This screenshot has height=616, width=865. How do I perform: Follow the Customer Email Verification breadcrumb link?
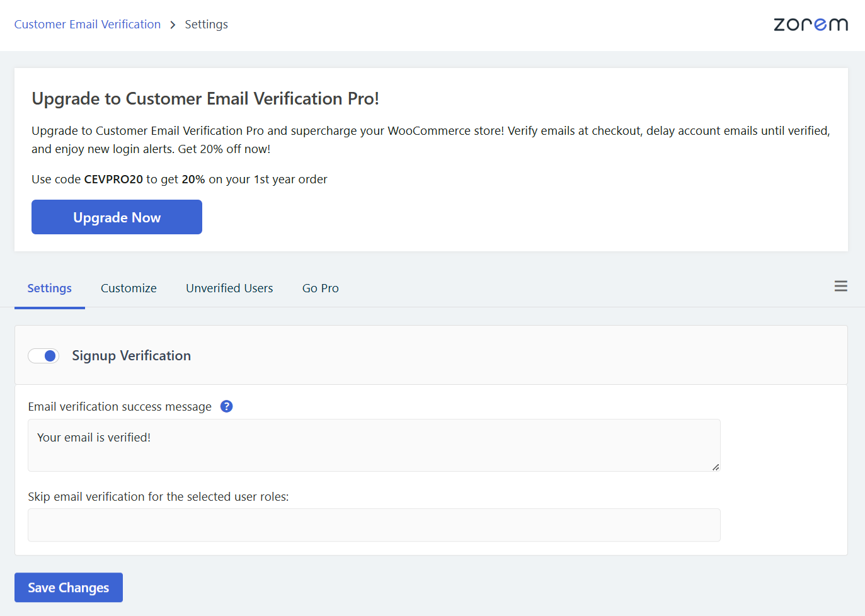tap(88, 25)
